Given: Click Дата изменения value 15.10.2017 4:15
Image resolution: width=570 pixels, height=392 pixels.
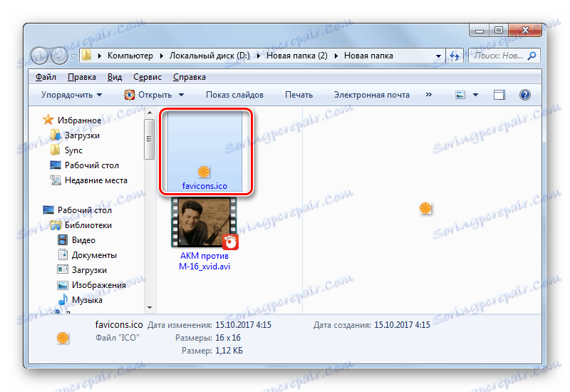Looking at the screenshot, I should click(243, 325).
